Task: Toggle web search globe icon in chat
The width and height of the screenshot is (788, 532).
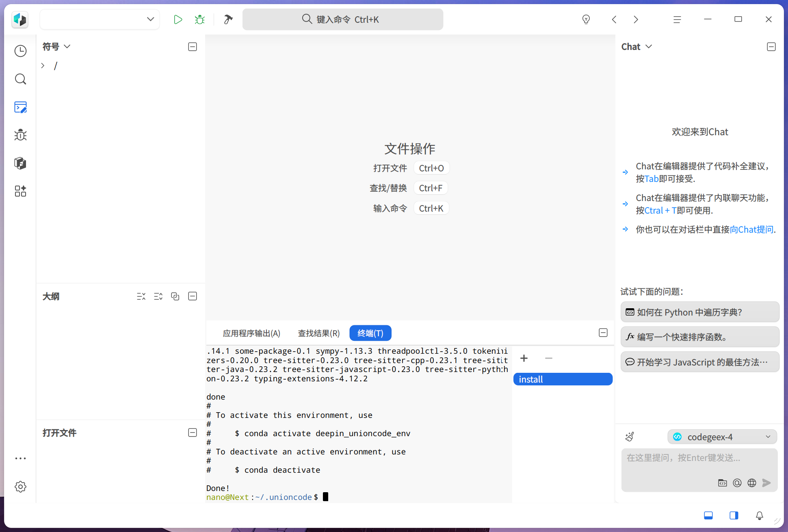Action: coord(752,483)
